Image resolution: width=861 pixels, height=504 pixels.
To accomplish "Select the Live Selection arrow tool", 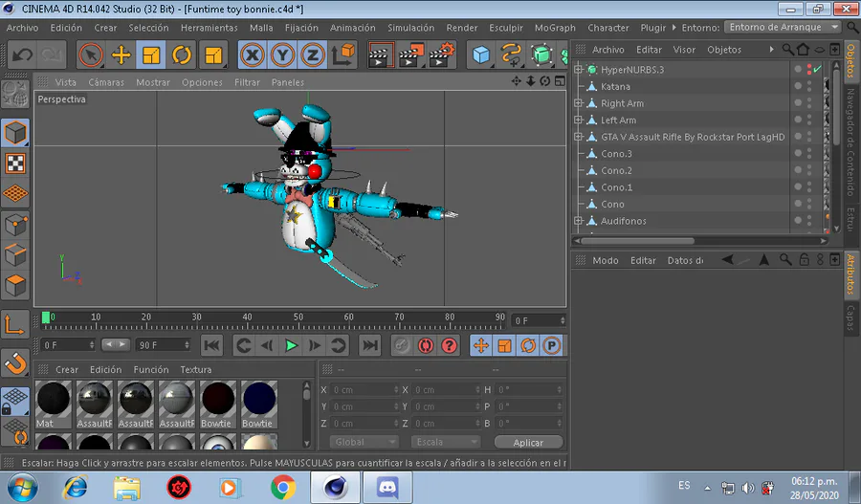I will (x=91, y=55).
